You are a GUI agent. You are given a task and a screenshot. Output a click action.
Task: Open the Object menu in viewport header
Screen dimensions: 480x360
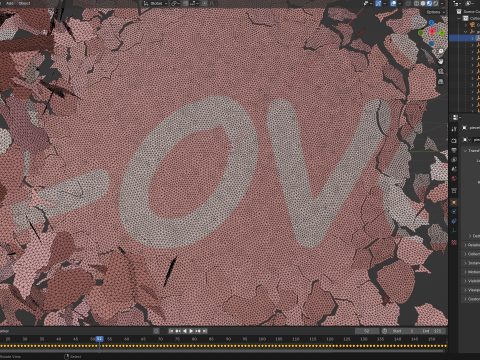[24, 3]
